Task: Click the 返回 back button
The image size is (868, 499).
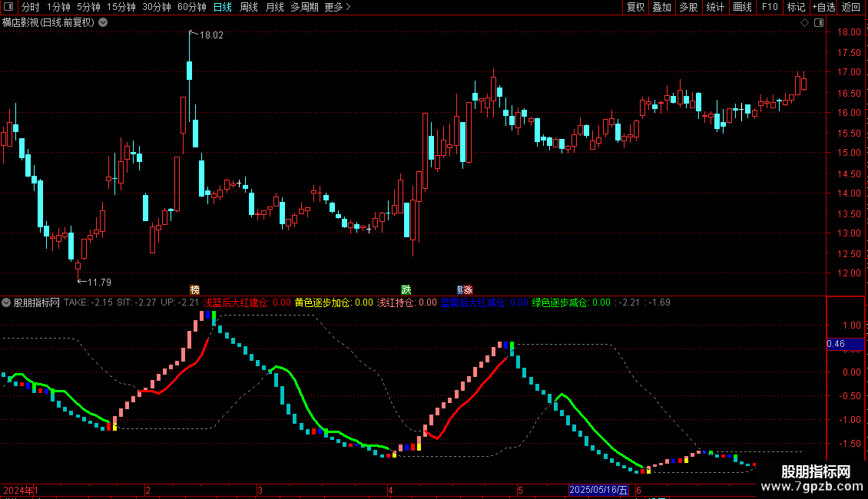Action: coord(851,7)
